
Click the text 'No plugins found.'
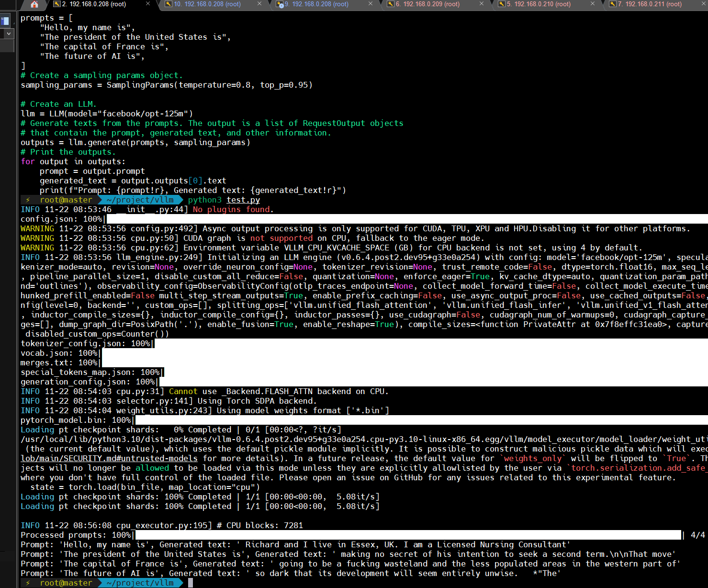[x=233, y=209]
